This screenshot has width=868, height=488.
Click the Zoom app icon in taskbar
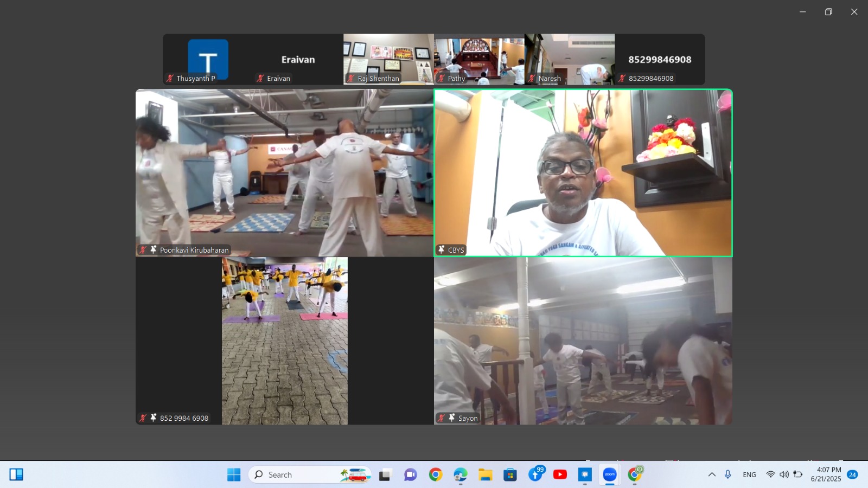(610, 474)
